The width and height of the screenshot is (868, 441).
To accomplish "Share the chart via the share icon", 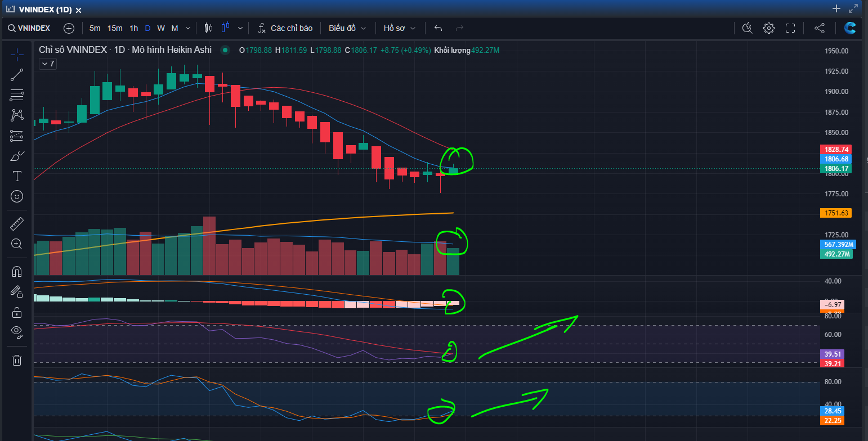I will click(820, 28).
